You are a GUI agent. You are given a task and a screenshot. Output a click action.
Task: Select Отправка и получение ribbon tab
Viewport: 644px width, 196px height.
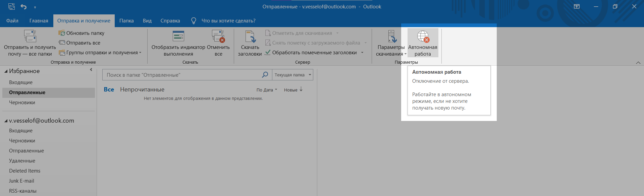click(x=84, y=21)
